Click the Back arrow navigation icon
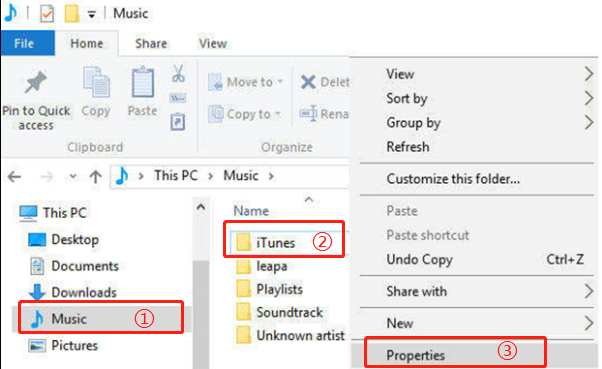 coord(15,177)
